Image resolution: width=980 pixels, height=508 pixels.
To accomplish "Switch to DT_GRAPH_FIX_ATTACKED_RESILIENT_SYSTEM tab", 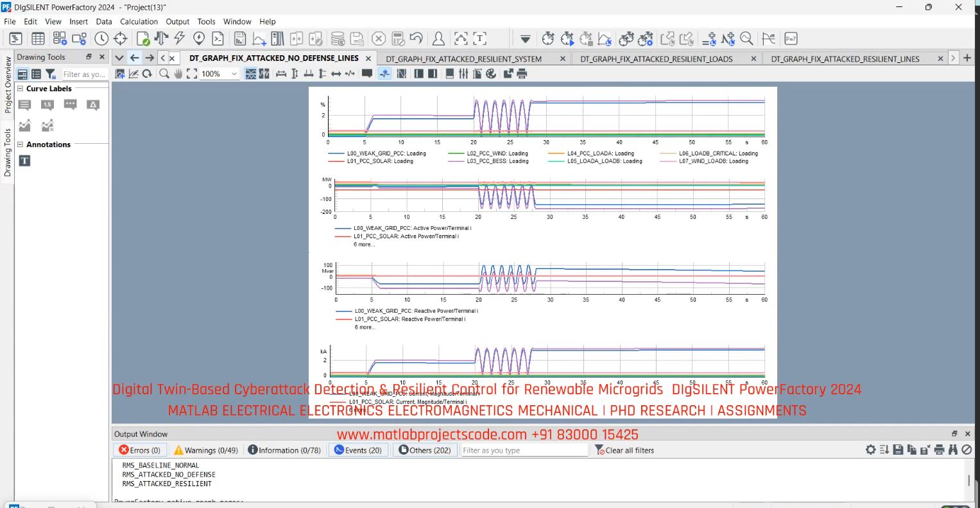I will tap(463, 58).
